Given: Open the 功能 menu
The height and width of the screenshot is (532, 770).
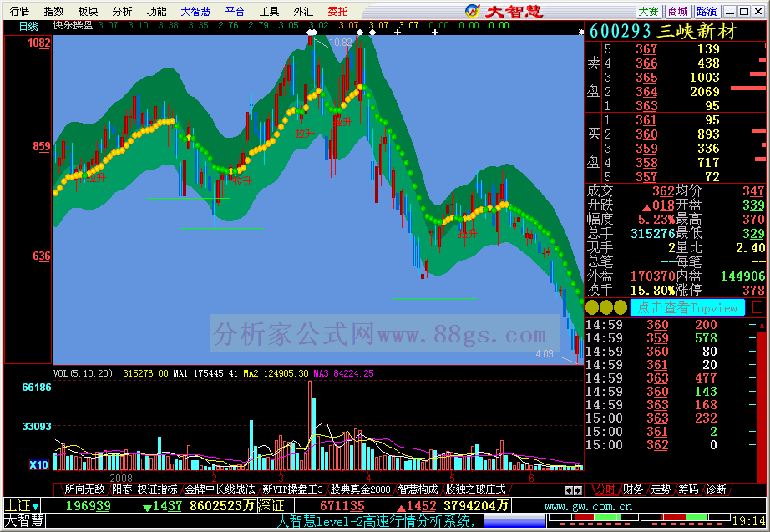Looking at the screenshot, I should click(x=157, y=11).
